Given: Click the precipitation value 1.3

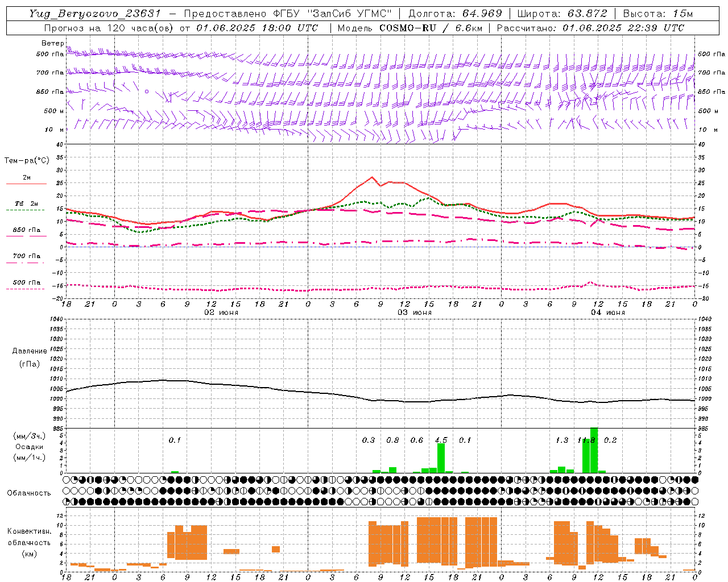Looking at the screenshot, I should click(562, 440).
